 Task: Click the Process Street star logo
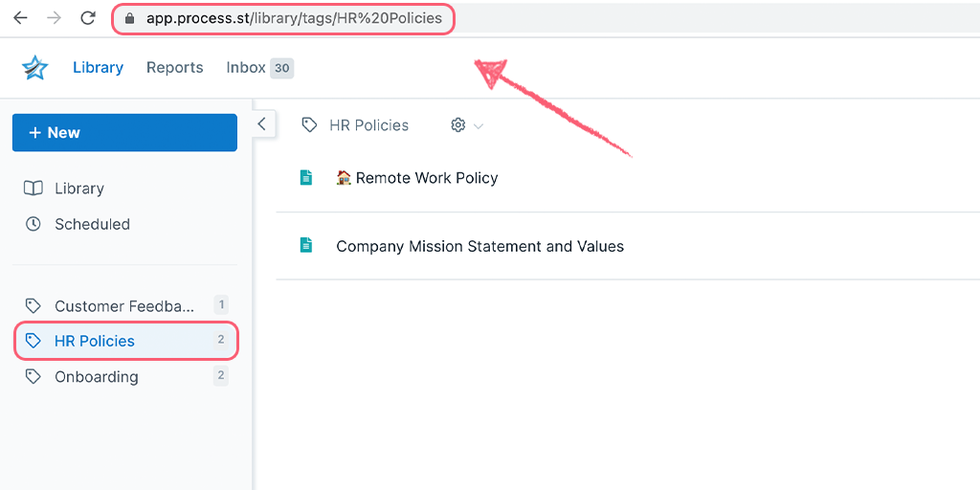point(34,68)
